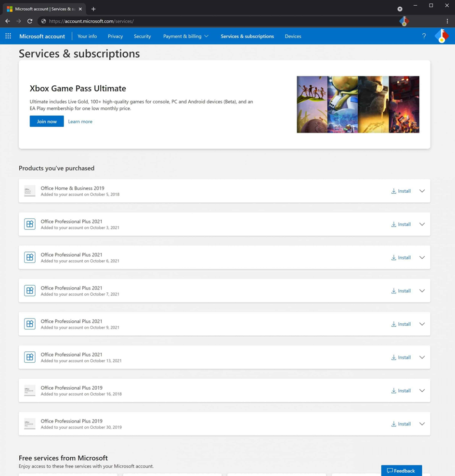
Task: Reload the page with refresh icon
Action: (x=30, y=21)
